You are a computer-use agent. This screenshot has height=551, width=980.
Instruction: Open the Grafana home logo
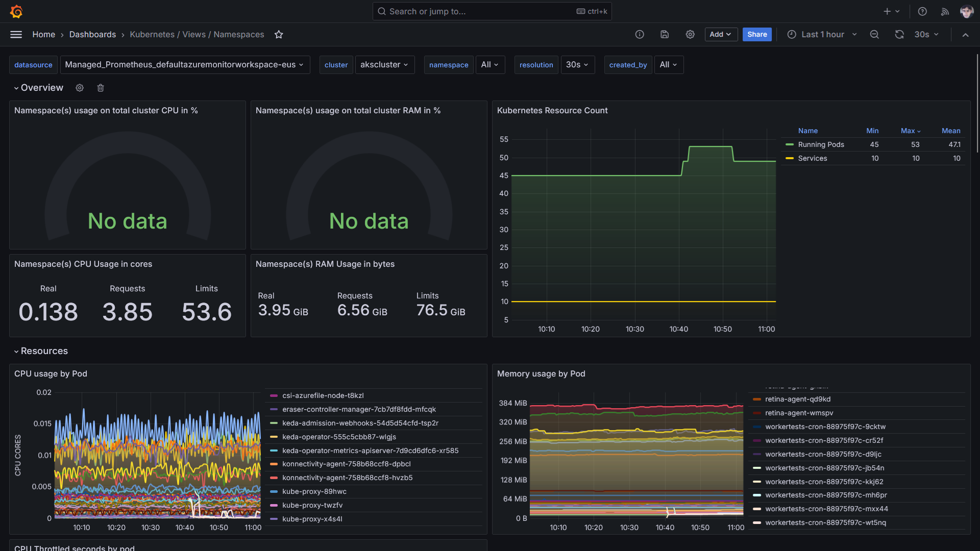pyautogui.click(x=16, y=11)
